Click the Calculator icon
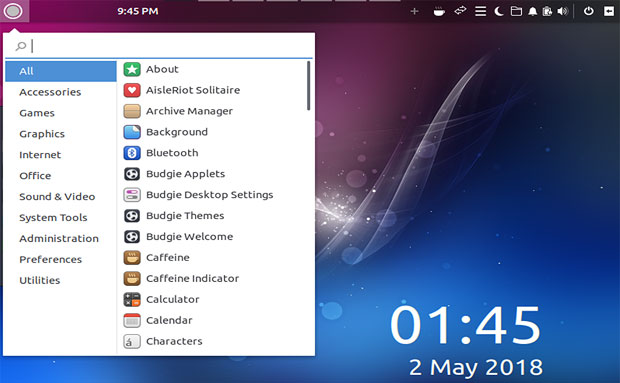The image size is (620, 383). 132,300
